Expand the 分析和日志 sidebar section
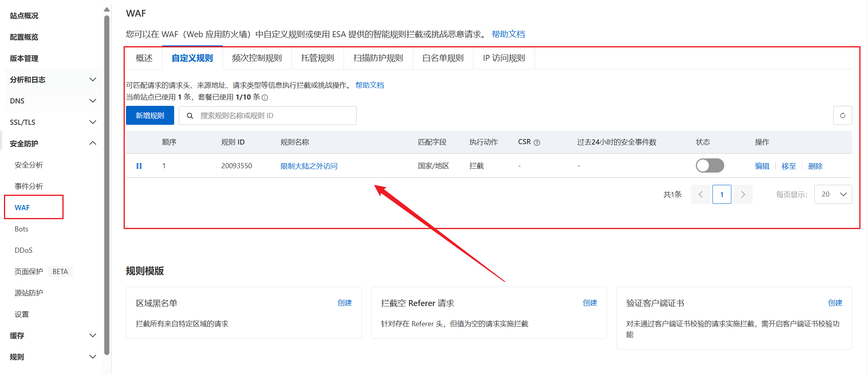868x374 pixels. (x=92, y=80)
